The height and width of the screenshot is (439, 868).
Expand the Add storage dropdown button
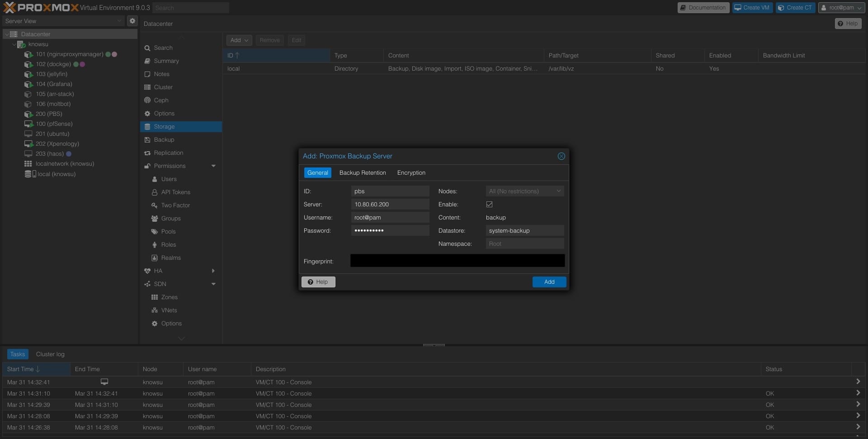239,40
